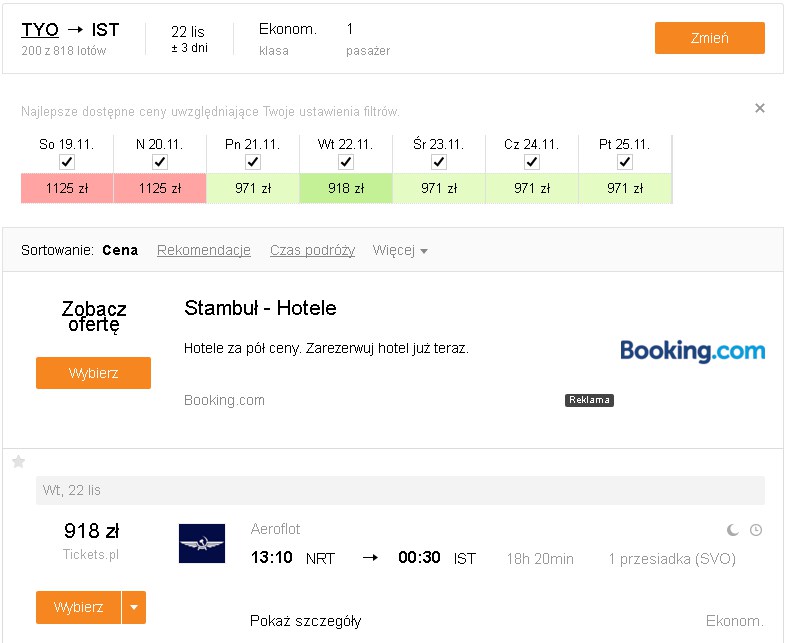Sort results by Rekomendacje
This screenshot has width=785, height=643.
[204, 250]
